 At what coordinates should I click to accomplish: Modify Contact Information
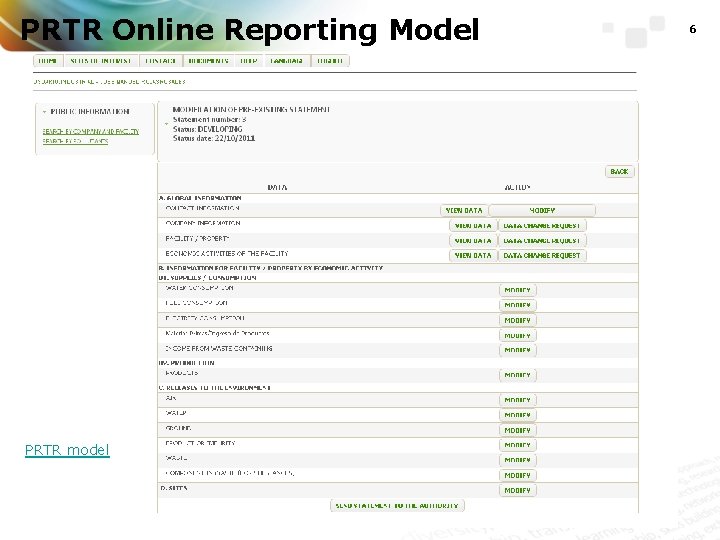pos(542,210)
